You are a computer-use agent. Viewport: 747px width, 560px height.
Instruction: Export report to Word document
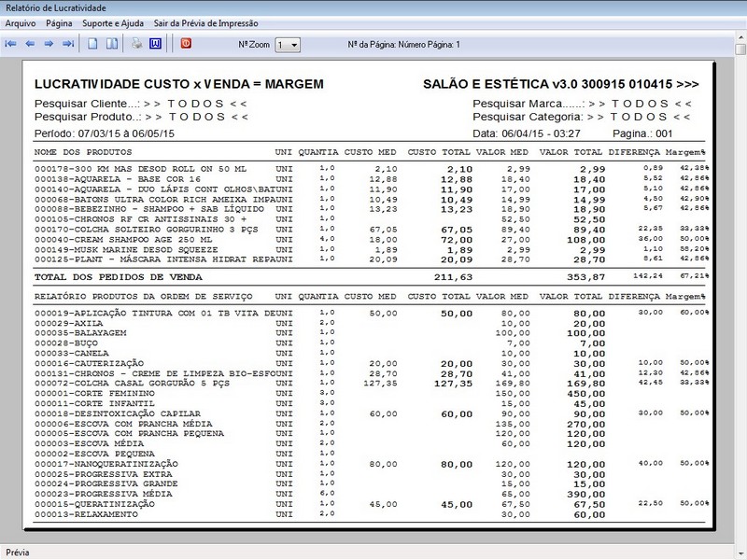tap(155, 44)
